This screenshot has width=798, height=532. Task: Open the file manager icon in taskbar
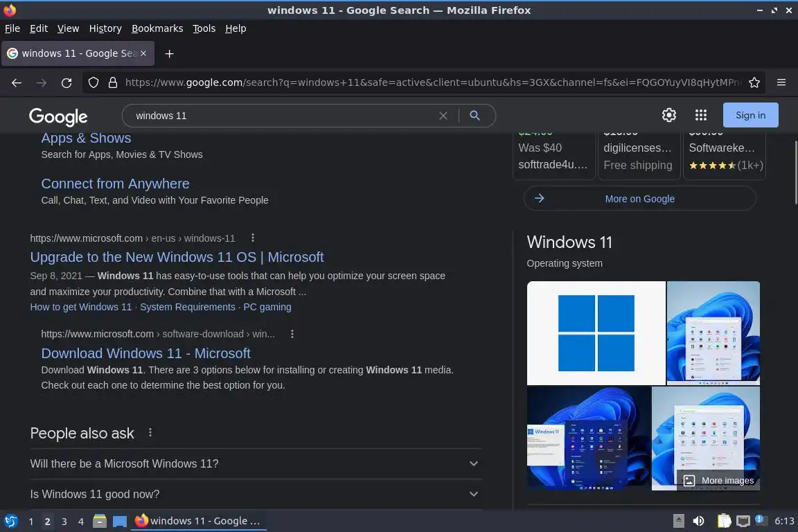click(x=100, y=521)
